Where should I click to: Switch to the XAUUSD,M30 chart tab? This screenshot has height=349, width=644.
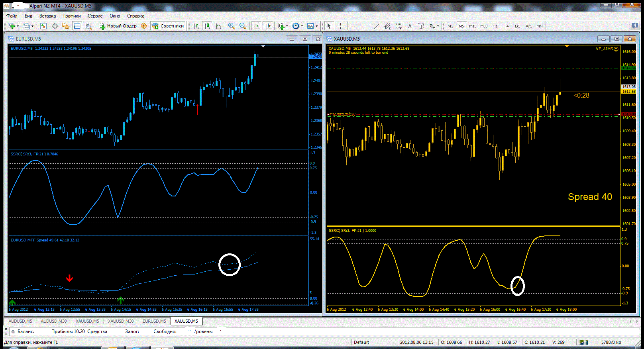click(x=121, y=321)
